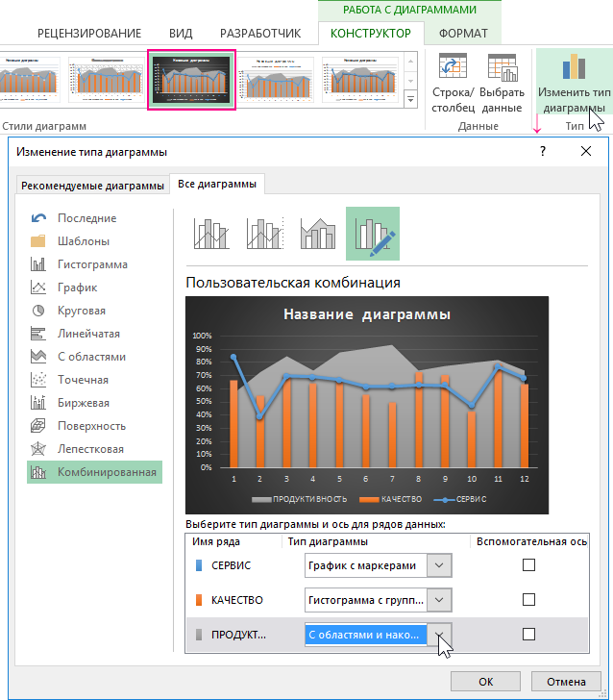
Task: Open the ФОРМАТ ribbon tab
Action: point(463,34)
